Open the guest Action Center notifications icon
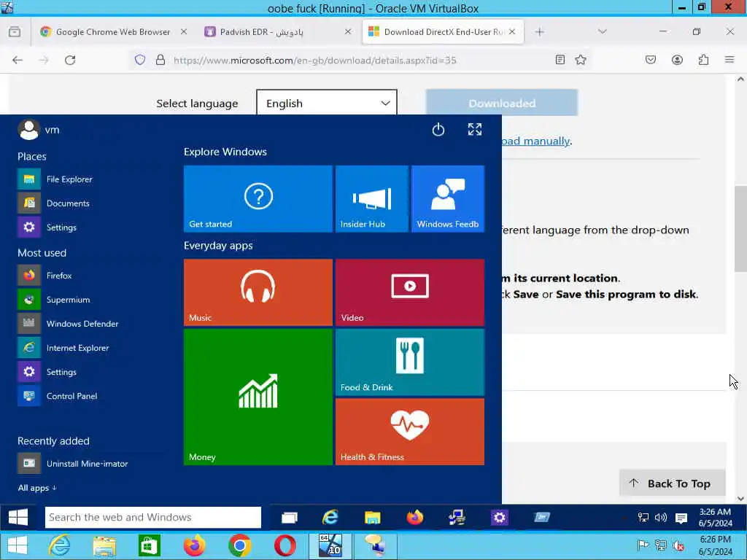The image size is (747, 560). pyautogui.click(x=681, y=518)
